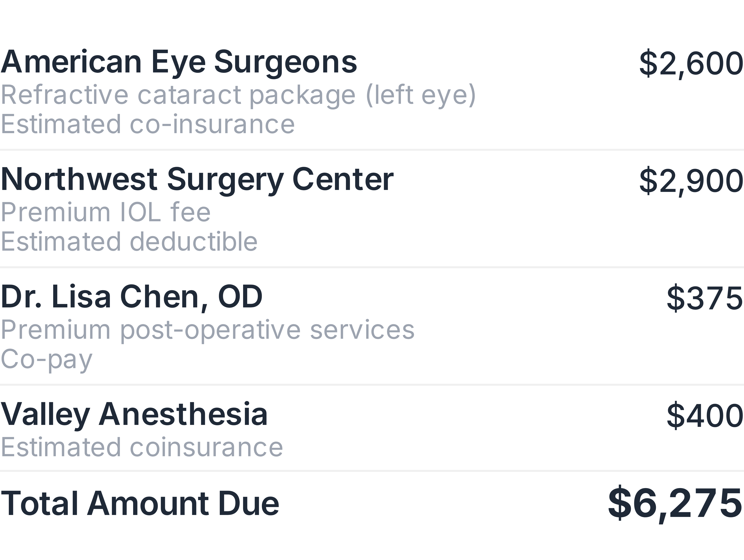Click the Total Amount Due label
744x560 pixels.
(140, 504)
